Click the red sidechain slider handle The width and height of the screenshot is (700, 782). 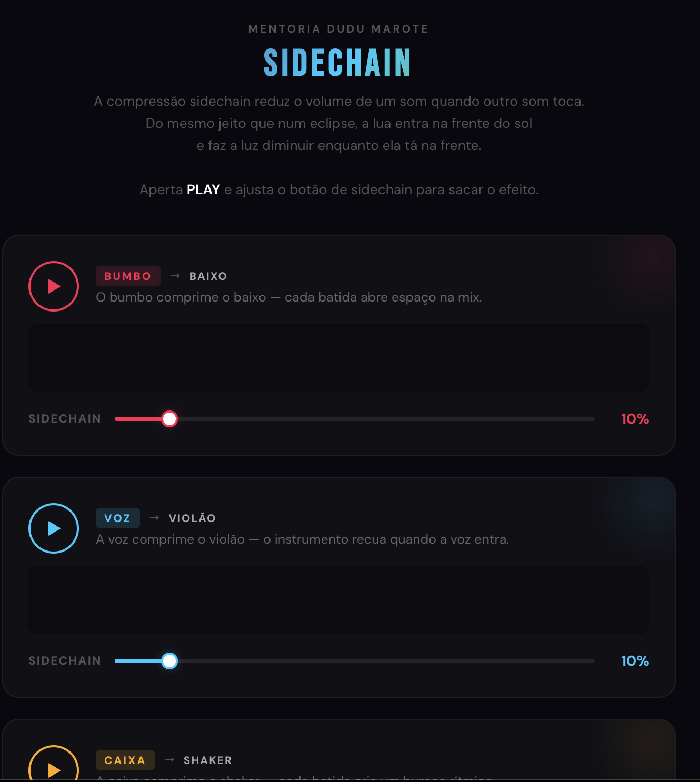click(x=169, y=419)
